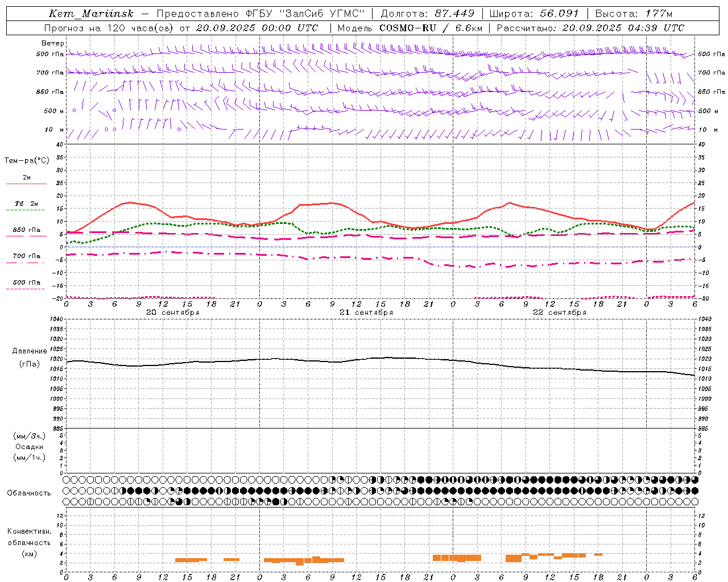Click the '21 сентября' date label

tap(366, 313)
